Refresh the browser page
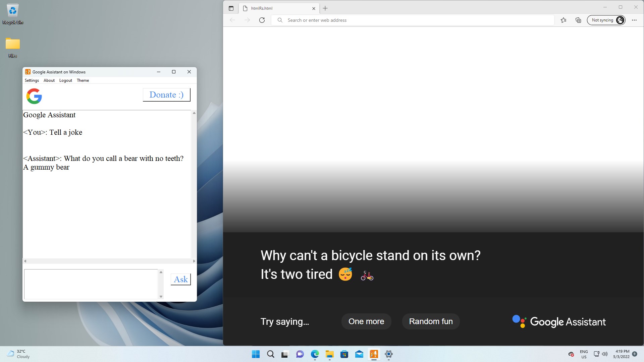 (x=262, y=20)
